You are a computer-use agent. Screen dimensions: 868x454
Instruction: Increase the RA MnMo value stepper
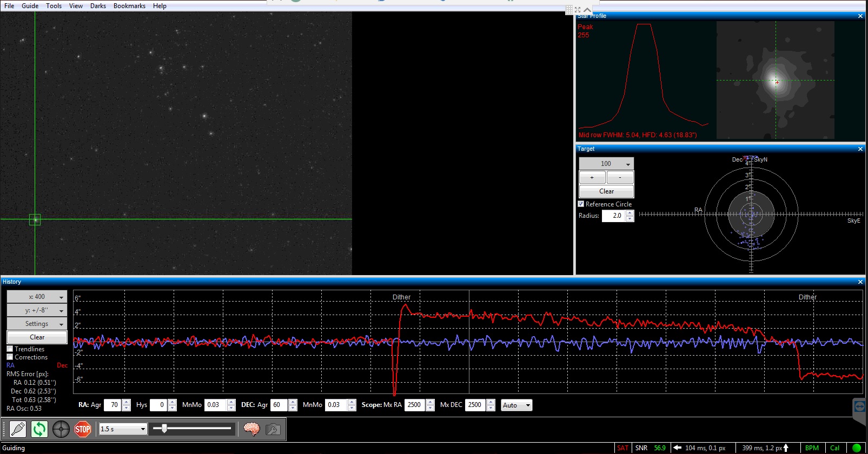(231, 402)
